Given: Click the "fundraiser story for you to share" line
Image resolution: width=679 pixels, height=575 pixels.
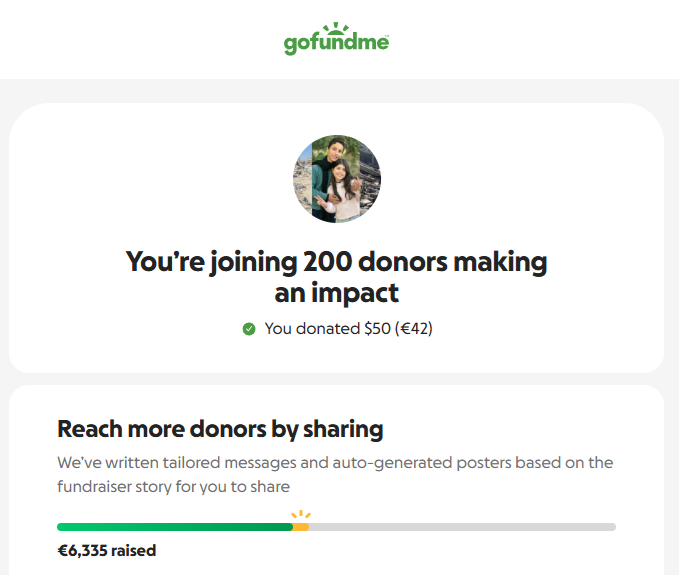Looking at the screenshot, I should click(x=173, y=487).
